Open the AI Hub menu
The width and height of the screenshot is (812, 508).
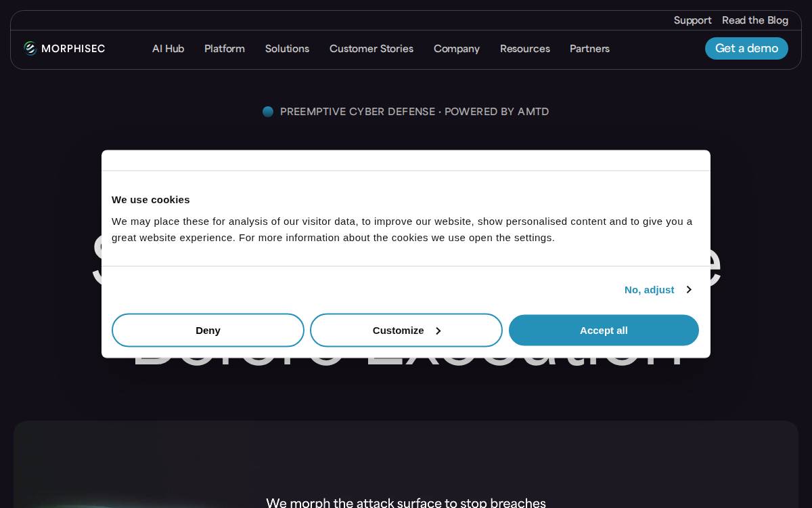coord(168,49)
